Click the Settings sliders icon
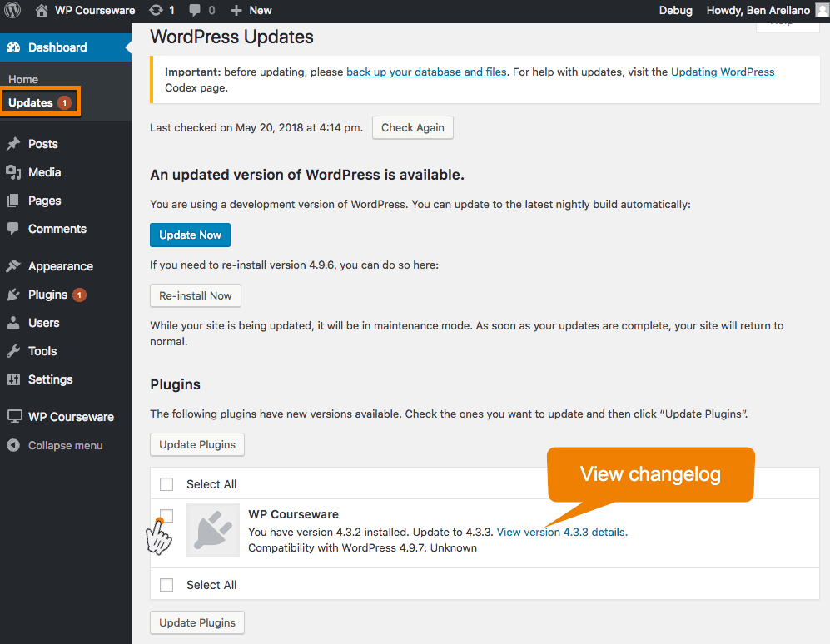Image resolution: width=830 pixels, height=644 pixels. tap(14, 379)
